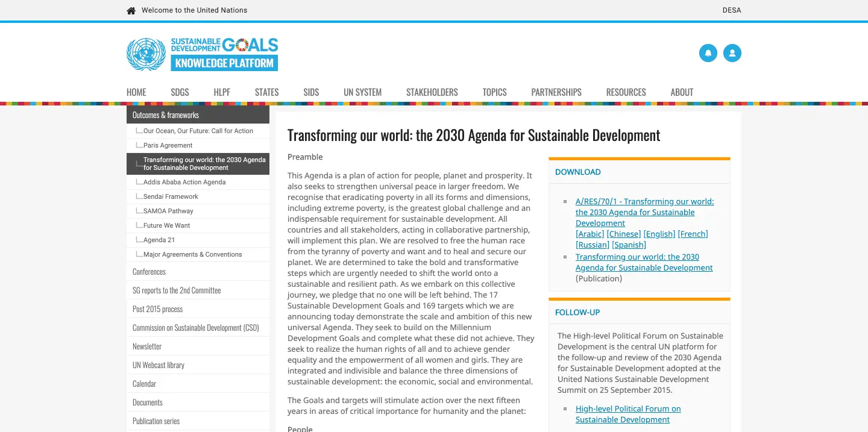Open the SDGS menu
This screenshot has height=432, width=868.
coord(180,92)
